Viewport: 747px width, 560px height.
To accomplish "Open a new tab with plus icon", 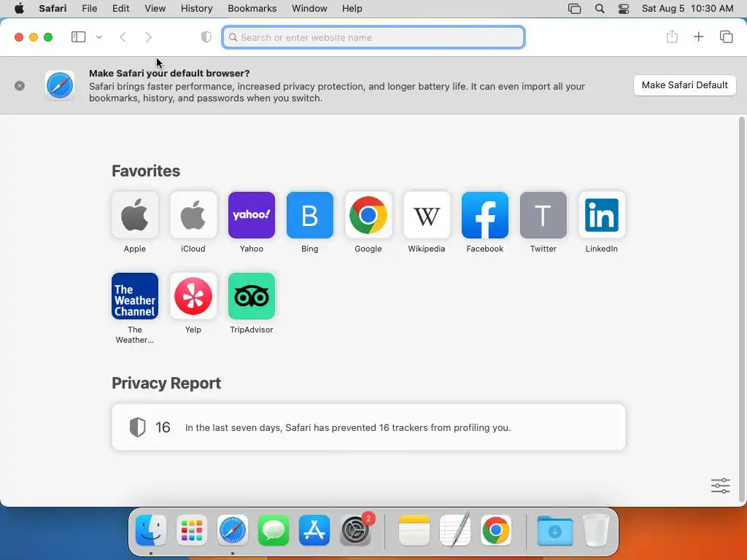I will [x=698, y=36].
